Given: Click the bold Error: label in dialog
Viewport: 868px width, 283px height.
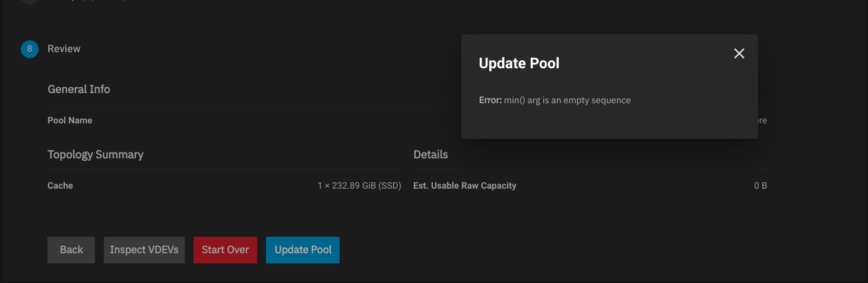Looking at the screenshot, I should point(490,100).
